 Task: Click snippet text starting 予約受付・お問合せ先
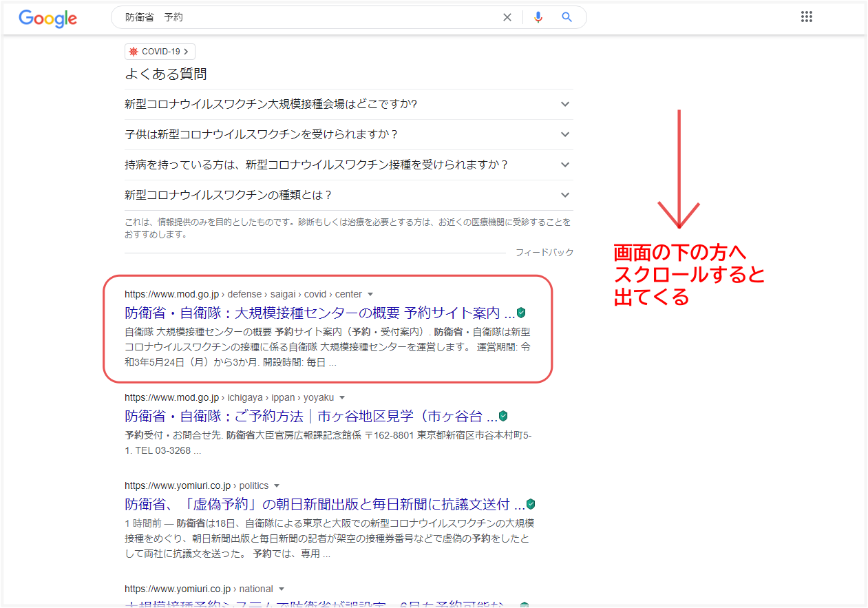click(328, 443)
